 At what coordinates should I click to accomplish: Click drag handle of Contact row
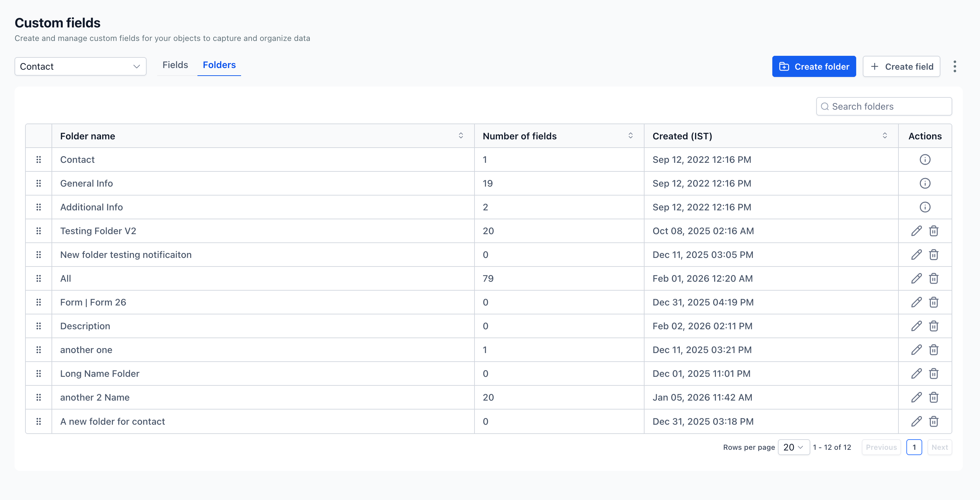pyautogui.click(x=38, y=160)
